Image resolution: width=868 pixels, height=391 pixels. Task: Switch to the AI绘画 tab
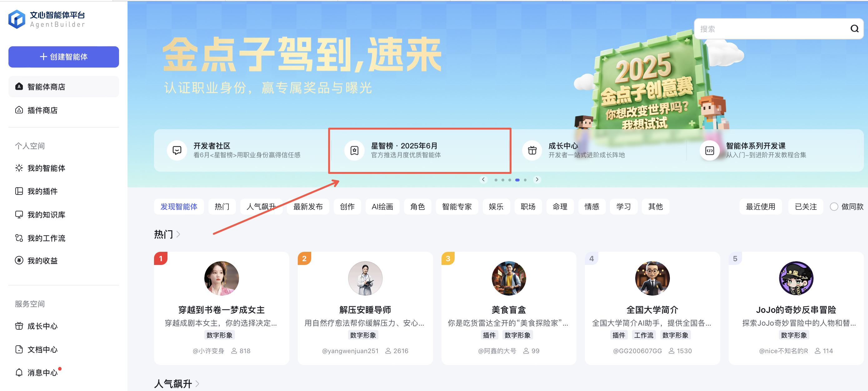pos(382,206)
